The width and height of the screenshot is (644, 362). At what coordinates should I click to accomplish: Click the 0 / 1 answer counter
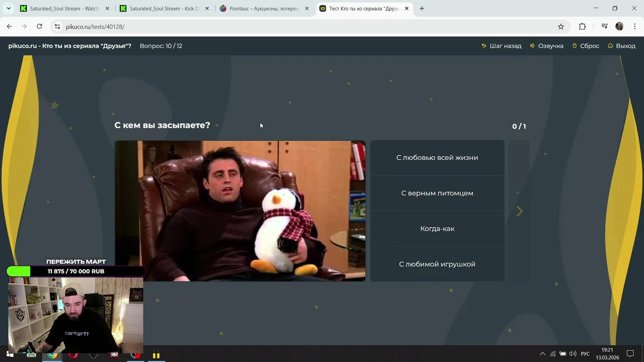pos(519,126)
